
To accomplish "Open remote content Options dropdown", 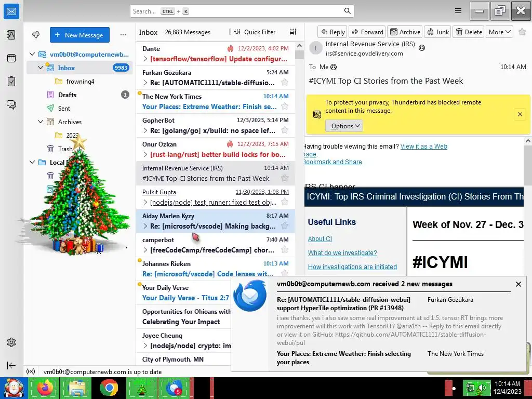I will click(344, 126).
